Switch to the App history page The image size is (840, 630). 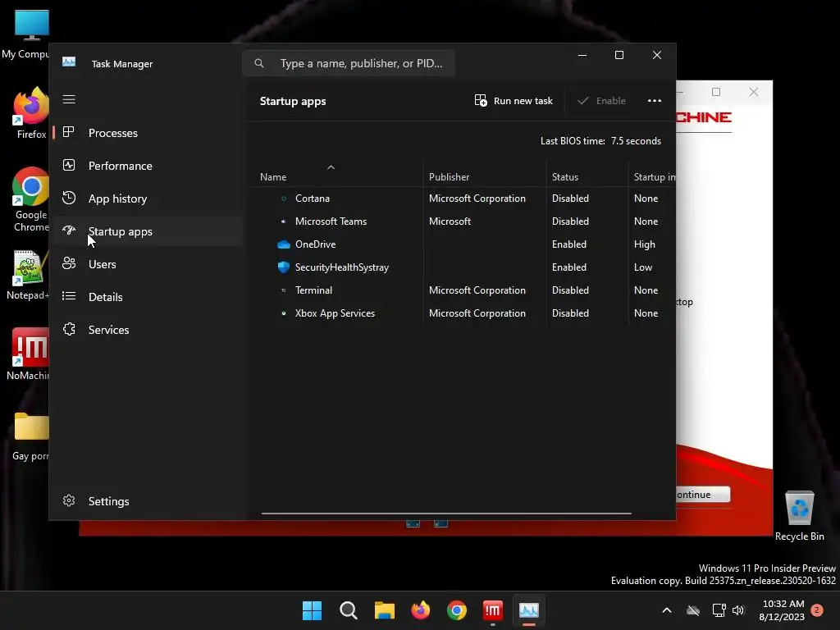coord(148,199)
